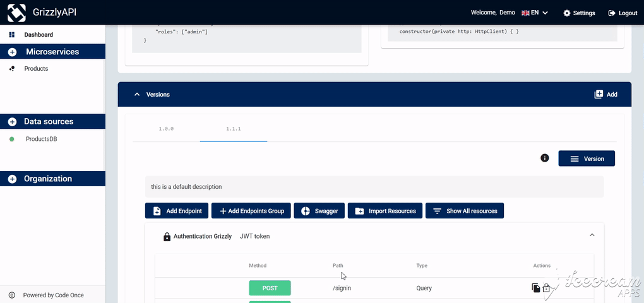Click the lock icon beside Authentication Grizzly
Screen dimensions: 644x303
click(x=167, y=237)
